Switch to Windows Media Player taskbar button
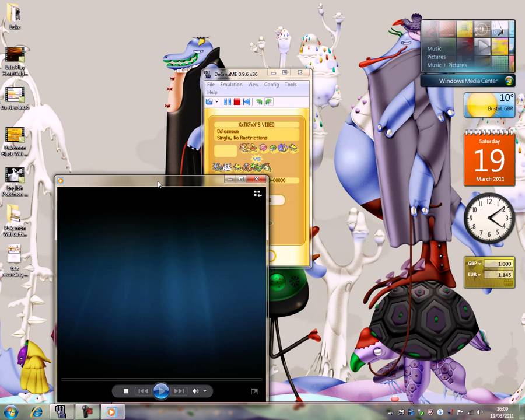The width and height of the screenshot is (525, 420). (x=113, y=412)
